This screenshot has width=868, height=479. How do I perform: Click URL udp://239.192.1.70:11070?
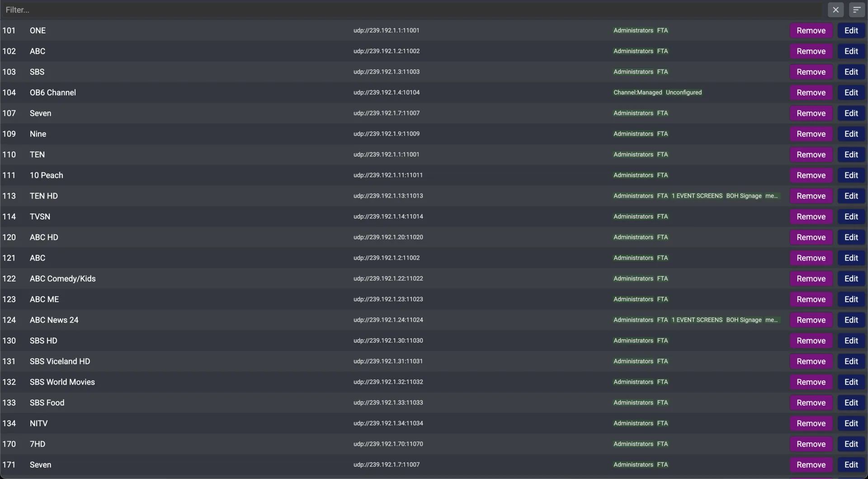tap(388, 444)
